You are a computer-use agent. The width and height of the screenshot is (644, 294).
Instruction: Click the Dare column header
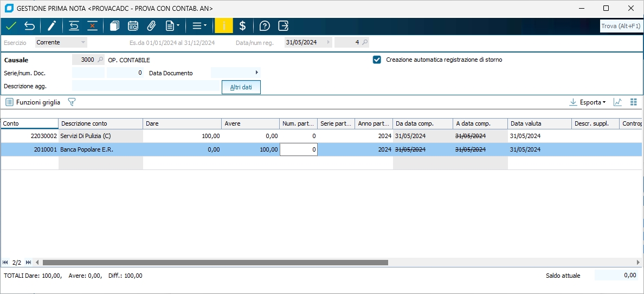182,123
